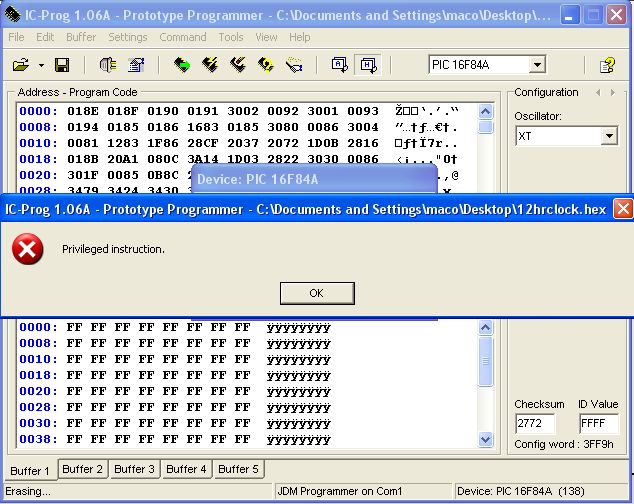This screenshot has height=504, width=634.
Task: Open the Settings menu
Action: (x=128, y=37)
